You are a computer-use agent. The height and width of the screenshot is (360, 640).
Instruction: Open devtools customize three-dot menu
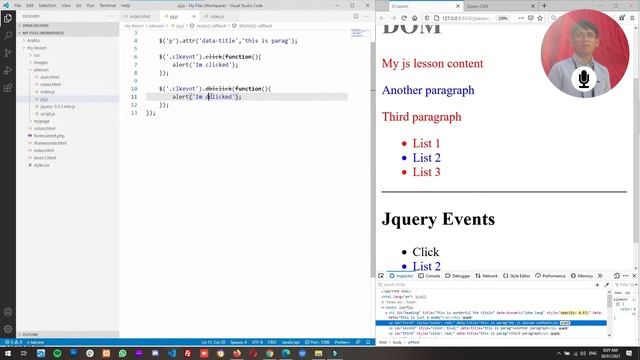[x=625, y=276]
